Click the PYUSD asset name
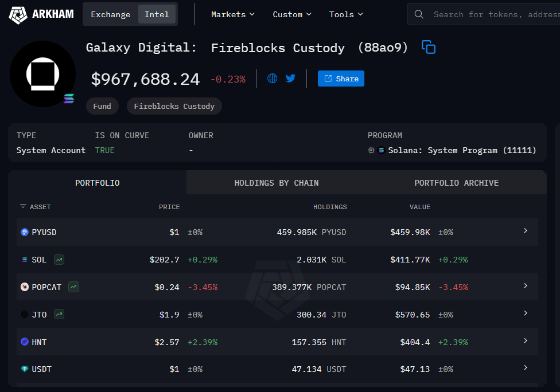 tap(44, 232)
